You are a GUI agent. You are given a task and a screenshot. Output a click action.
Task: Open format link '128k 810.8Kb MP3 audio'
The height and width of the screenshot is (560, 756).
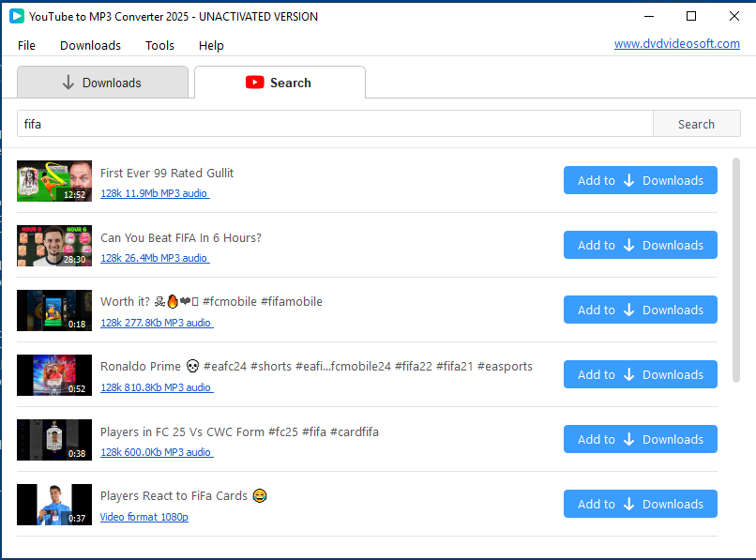[x=157, y=387]
